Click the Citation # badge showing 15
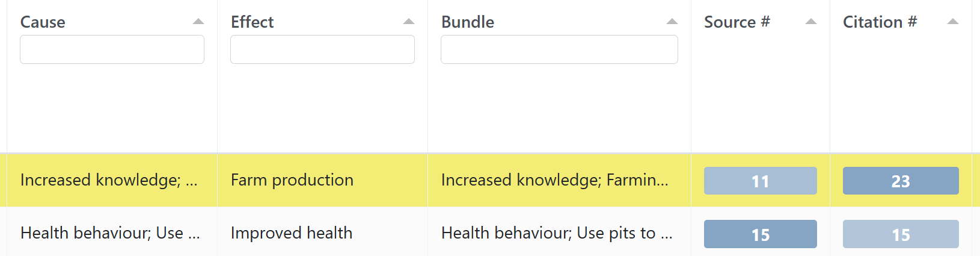This screenshot has height=256, width=980. 900,234
